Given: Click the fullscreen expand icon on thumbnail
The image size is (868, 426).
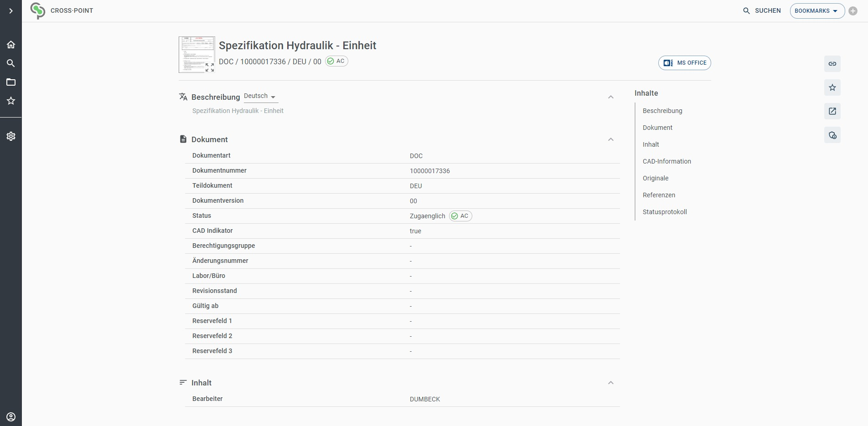Looking at the screenshot, I should click(210, 67).
